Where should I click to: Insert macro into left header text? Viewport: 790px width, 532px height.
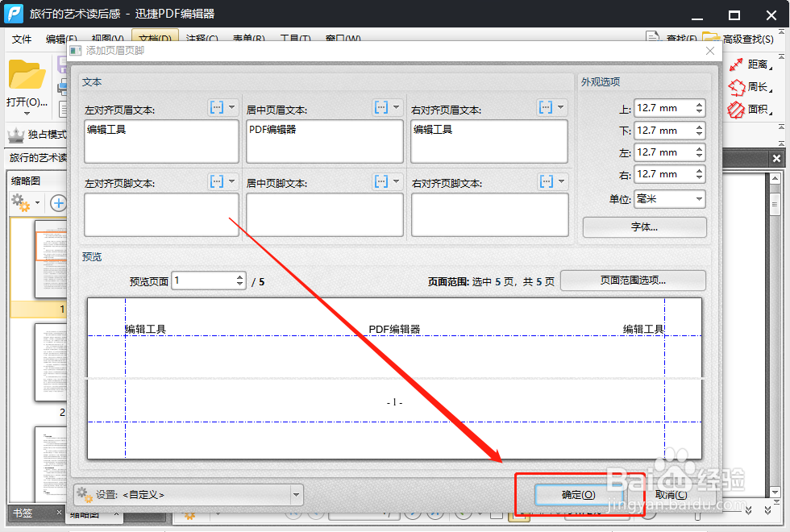[x=217, y=107]
